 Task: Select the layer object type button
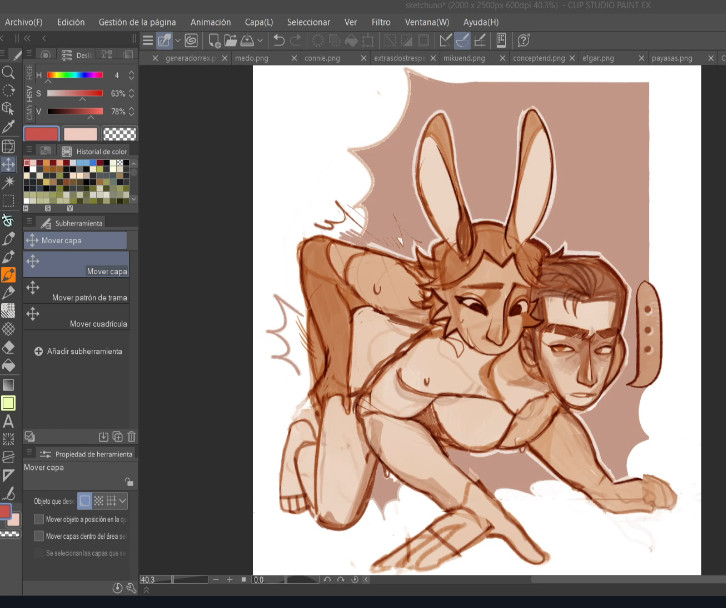85,501
